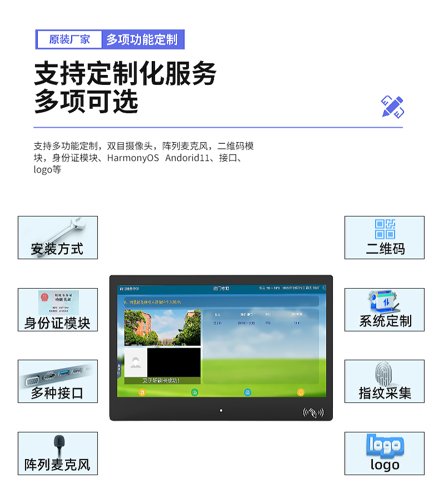Image resolution: width=439 pixels, height=504 pixels.
Task: Click the microphone icon above 阵列麦克风
Action: [x=58, y=444]
